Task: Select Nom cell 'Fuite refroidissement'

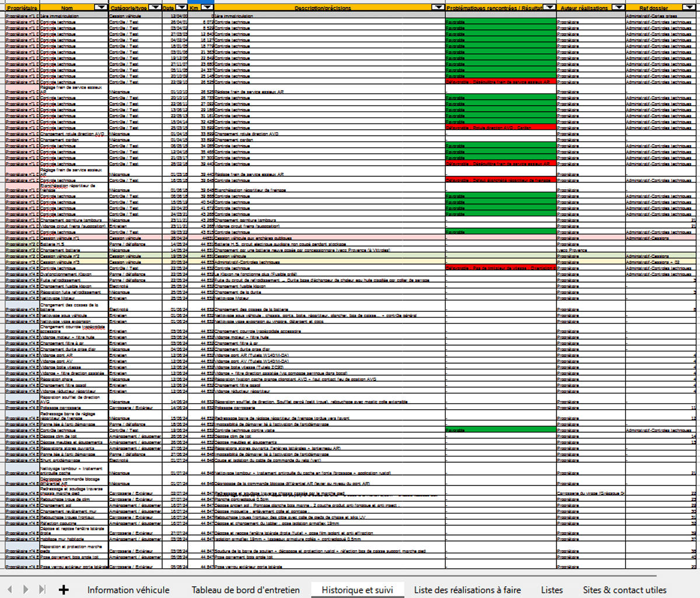Action: pyautogui.click(x=74, y=280)
